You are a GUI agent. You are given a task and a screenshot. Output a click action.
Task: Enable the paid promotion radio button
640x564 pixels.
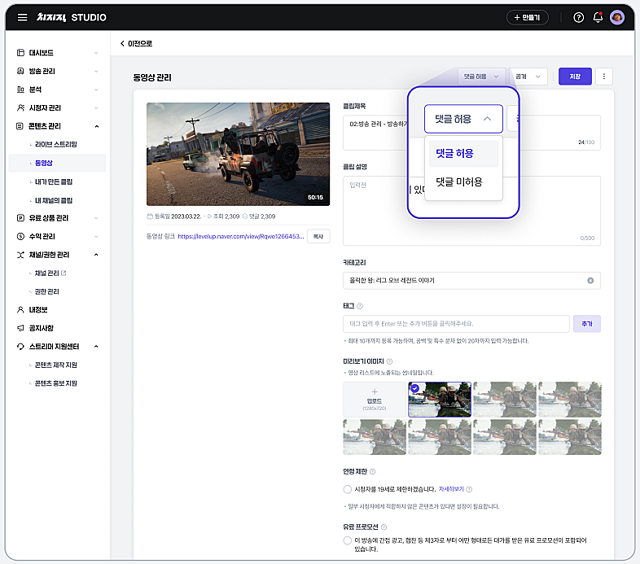(347, 540)
